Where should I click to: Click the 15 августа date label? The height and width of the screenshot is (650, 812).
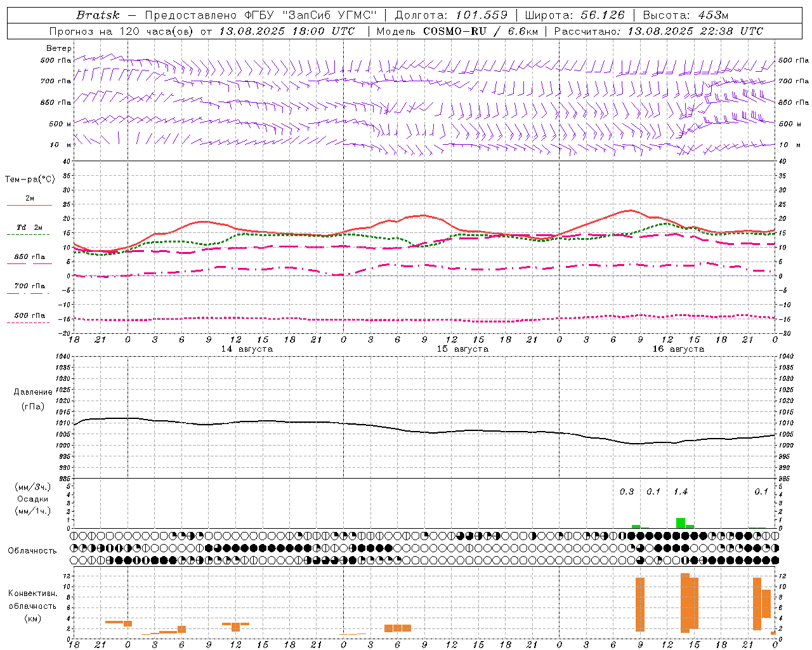tap(462, 349)
